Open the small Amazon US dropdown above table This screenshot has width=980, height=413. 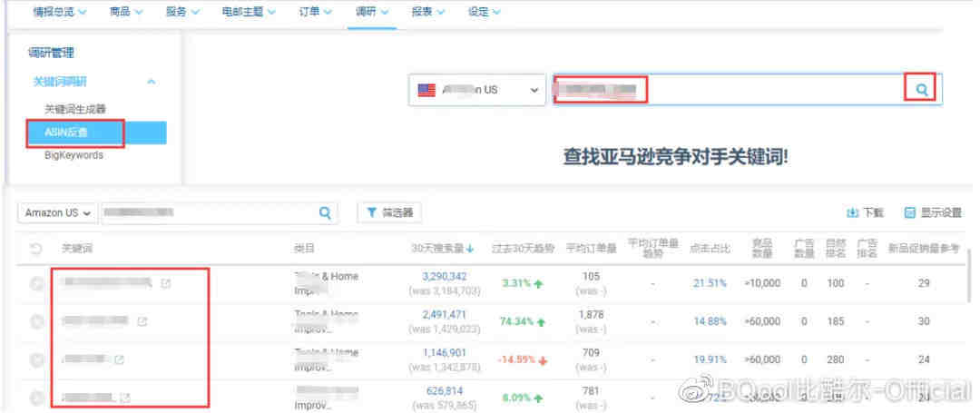[x=57, y=213]
